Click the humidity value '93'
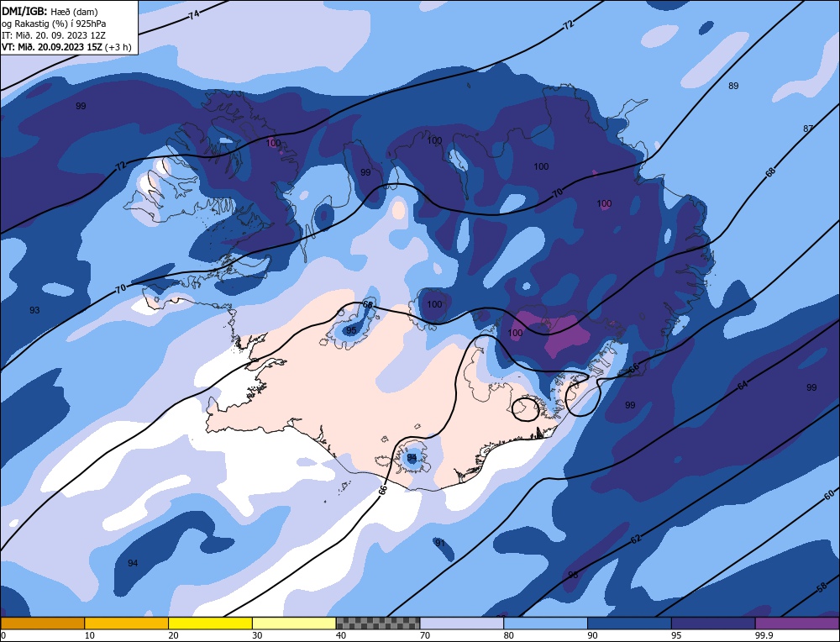The width and height of the screenshot is (840, 642). [34, 310]
